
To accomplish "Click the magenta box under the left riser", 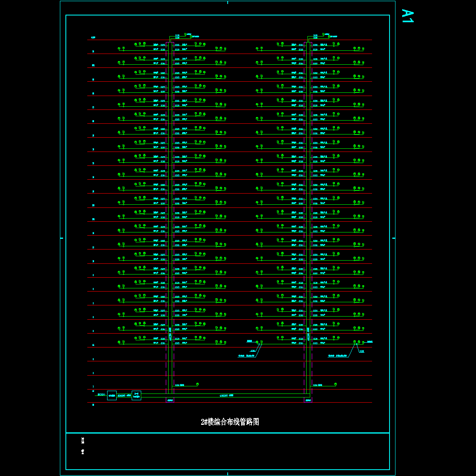I will 170,400.
